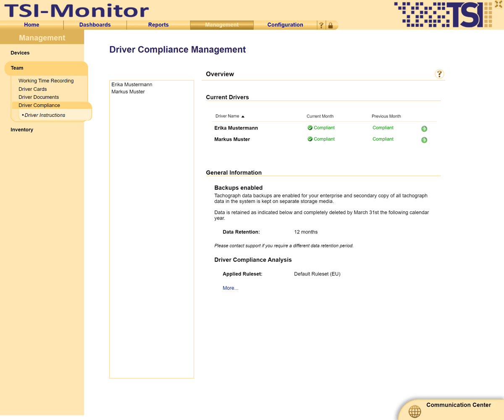The width and height of the screenshot is (504, 420).
Task: Click the TSI logo in the header
Action: (443, 15)
